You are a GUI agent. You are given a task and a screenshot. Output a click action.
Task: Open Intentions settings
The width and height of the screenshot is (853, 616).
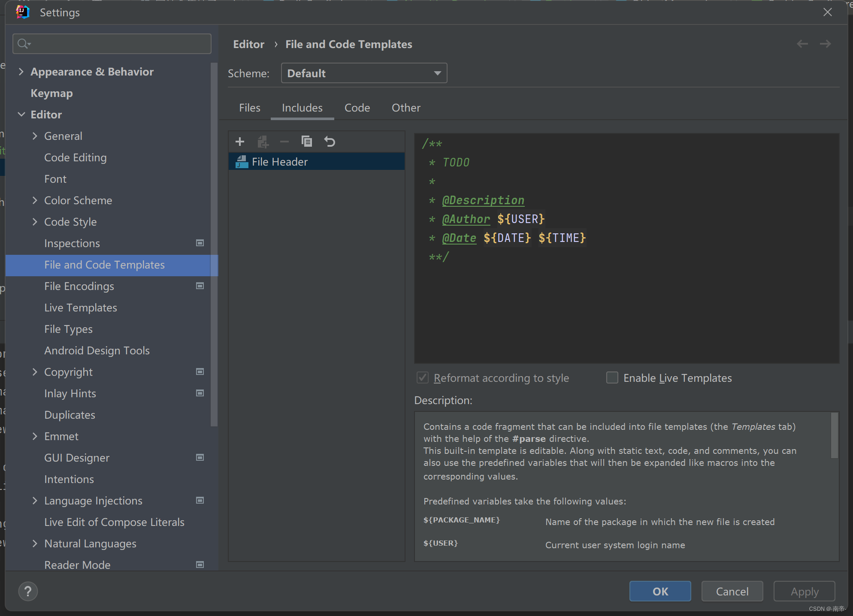pos(69,479)
